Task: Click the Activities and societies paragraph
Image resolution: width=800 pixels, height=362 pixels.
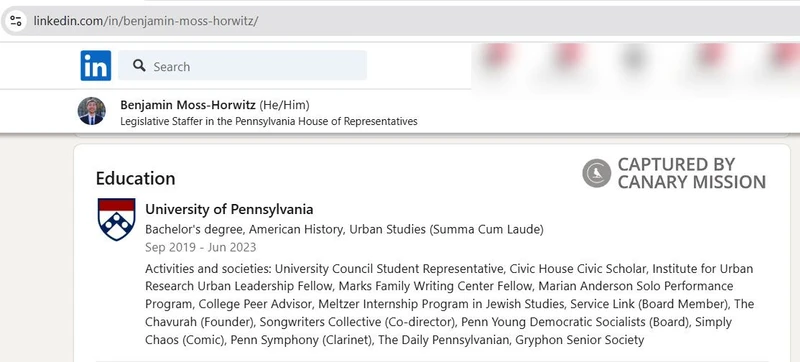Action: [449, 304]
